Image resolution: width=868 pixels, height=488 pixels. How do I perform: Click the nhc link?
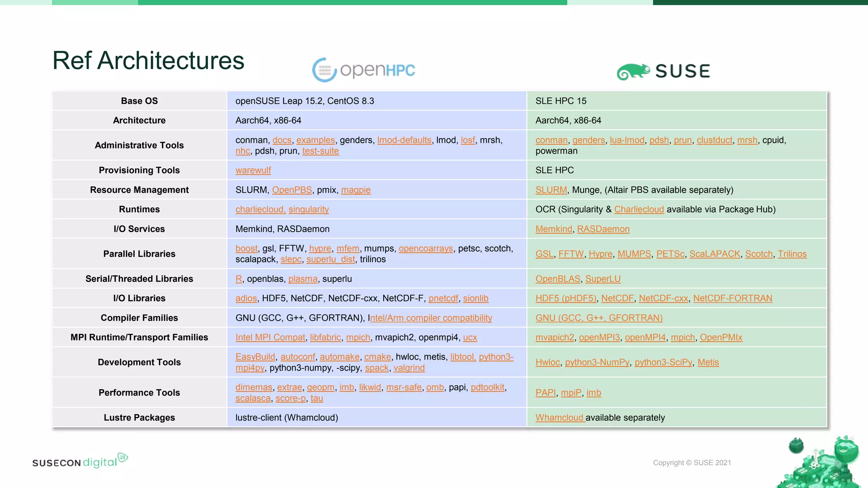243,151
